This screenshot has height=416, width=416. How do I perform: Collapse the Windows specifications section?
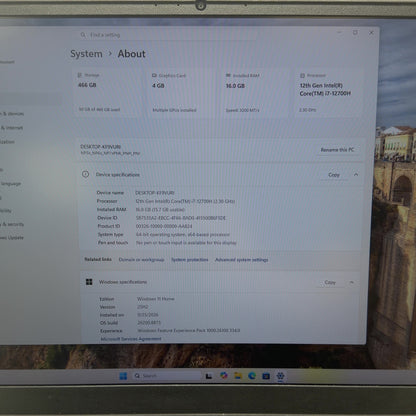pos(352,282)
